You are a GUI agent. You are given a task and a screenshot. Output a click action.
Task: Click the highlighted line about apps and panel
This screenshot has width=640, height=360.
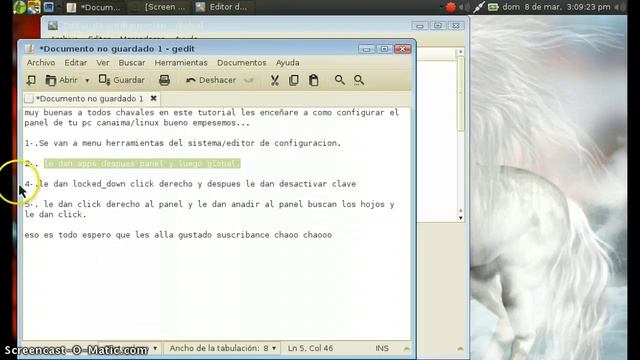click(142, 164)
